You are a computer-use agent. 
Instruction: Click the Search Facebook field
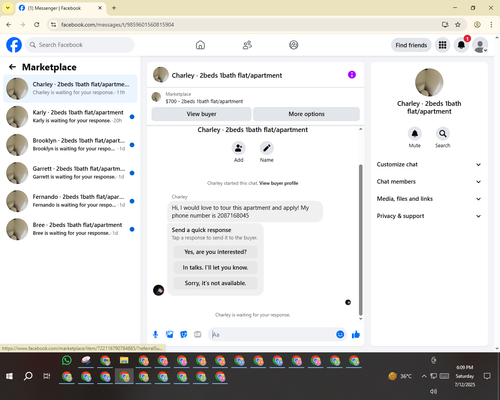click(80, 45)
